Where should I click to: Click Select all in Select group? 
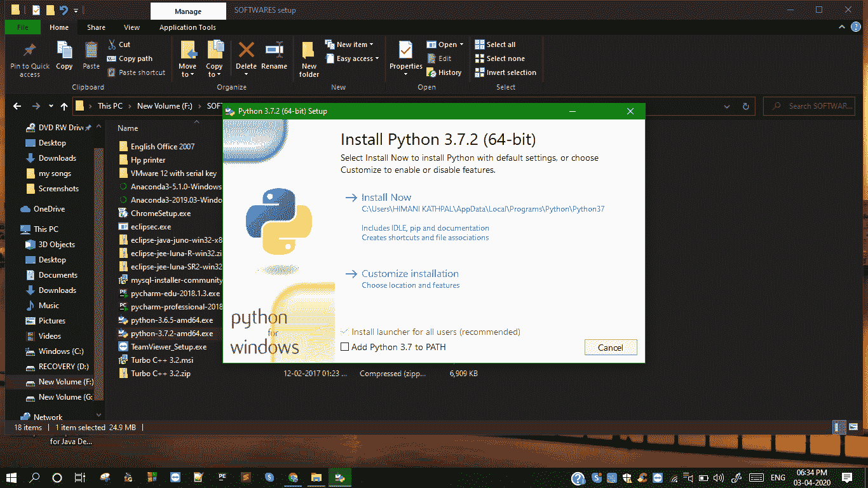(x=496, y=44)
